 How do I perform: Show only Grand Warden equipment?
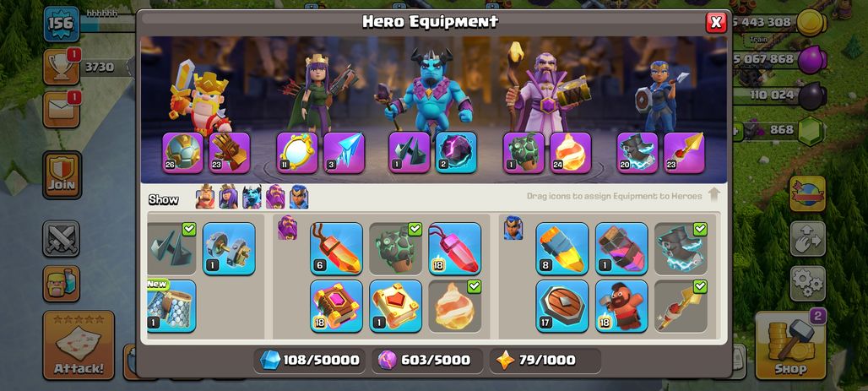click(x=275, y=197)
